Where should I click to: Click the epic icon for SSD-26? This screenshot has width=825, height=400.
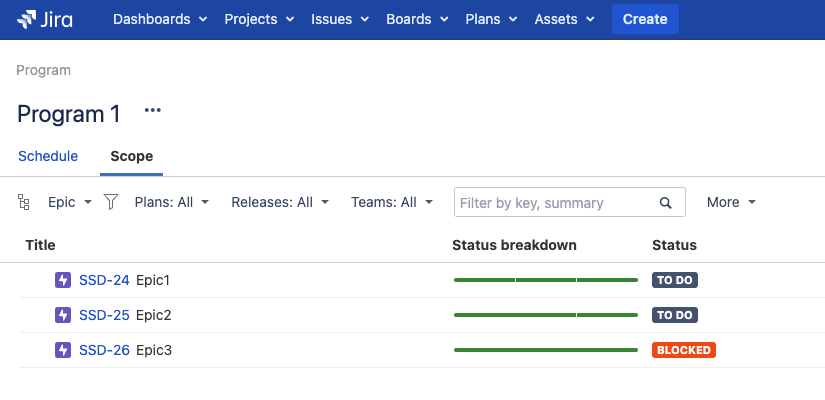pyautogui.click(x=63, y=350)
